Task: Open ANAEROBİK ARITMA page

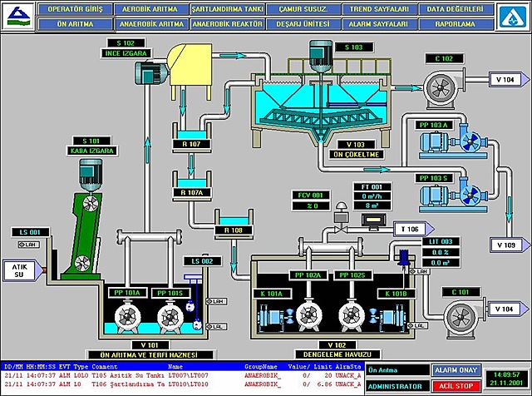Action: 150,24
